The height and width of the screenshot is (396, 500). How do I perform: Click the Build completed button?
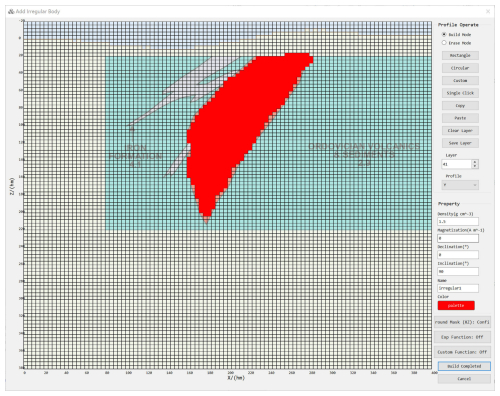464,366
